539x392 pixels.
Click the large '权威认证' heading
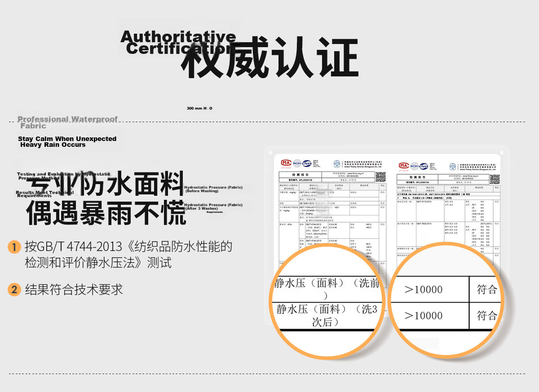269,57
